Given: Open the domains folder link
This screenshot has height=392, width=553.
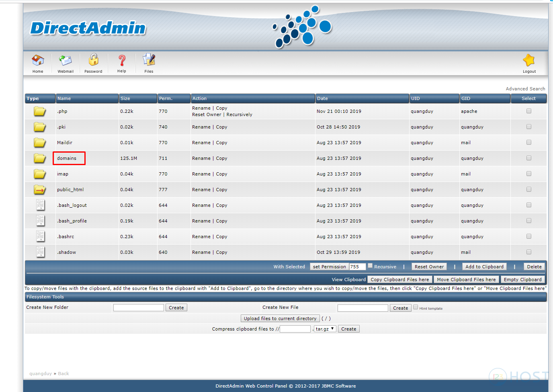Looking at the screenshot, I should pyautogui.click(x=67, y=158).
